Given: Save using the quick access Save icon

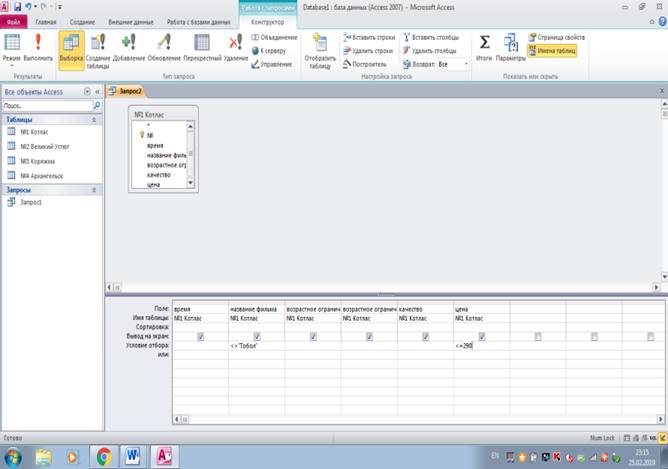Looking at the screenshot, I should click(17, 7).
